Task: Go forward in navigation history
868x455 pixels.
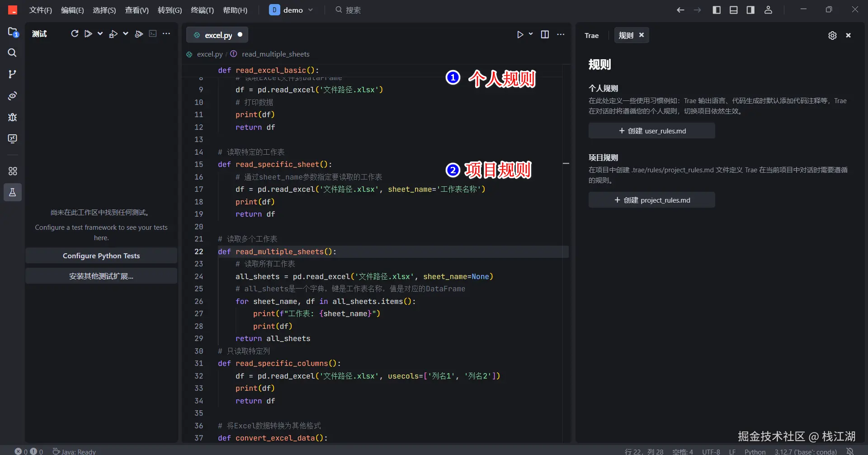Action: (697, 10)
